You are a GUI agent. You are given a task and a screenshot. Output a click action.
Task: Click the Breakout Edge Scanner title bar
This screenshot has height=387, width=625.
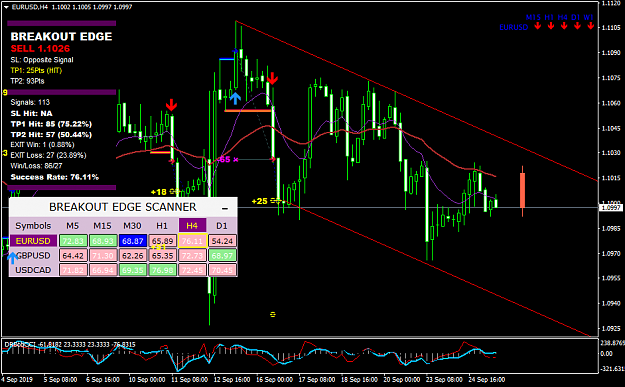(x=123, y=207)
